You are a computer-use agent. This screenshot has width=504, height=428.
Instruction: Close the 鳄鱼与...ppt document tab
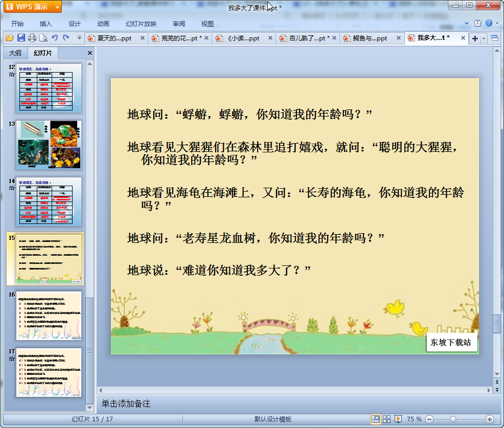(399, 38)
